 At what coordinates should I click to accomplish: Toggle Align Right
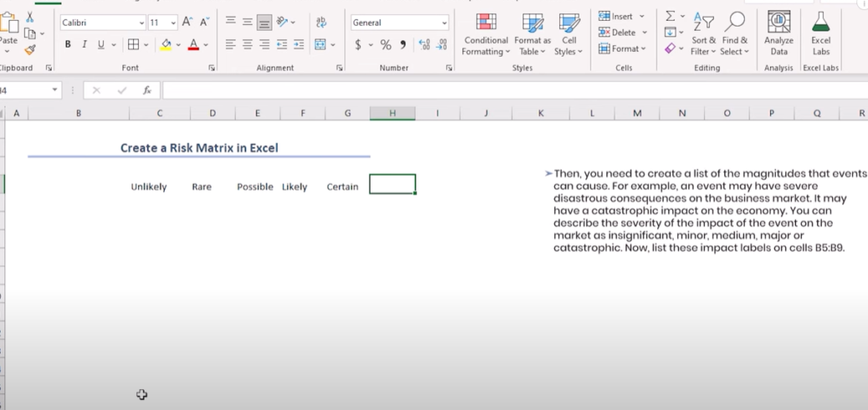click(264, 44)
